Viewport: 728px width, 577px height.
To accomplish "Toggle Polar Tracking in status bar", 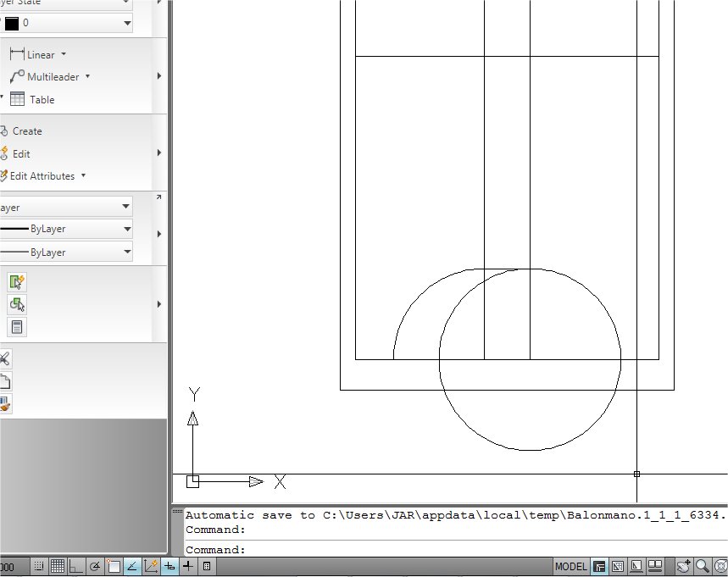I will (x=95, y=566).
